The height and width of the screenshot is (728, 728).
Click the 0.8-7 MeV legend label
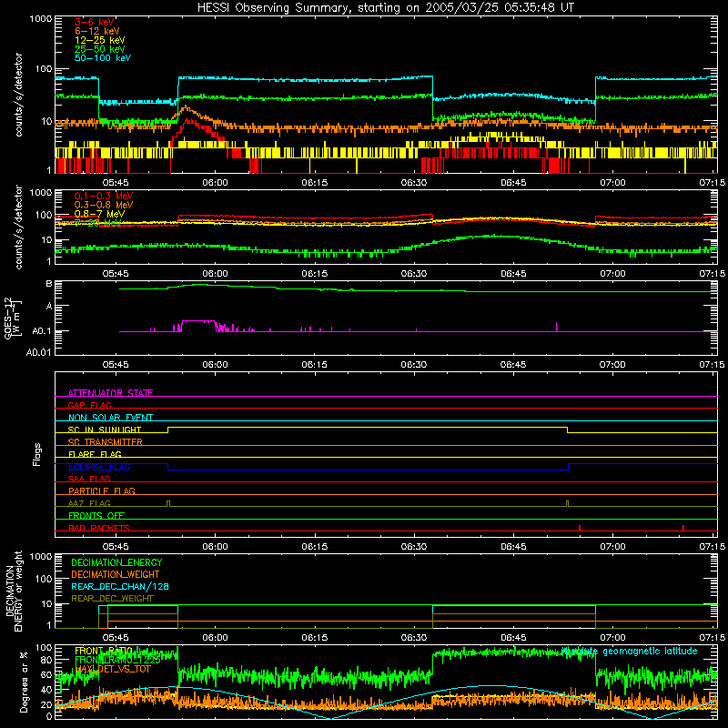[99, 214]
